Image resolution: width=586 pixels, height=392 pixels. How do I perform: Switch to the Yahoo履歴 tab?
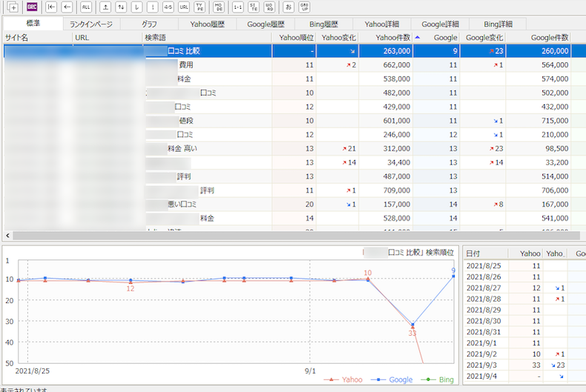coord(208,24)
